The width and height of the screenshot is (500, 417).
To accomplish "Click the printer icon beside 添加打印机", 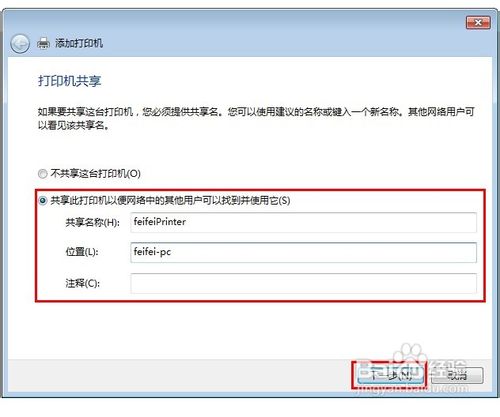I will click(43, 43).
